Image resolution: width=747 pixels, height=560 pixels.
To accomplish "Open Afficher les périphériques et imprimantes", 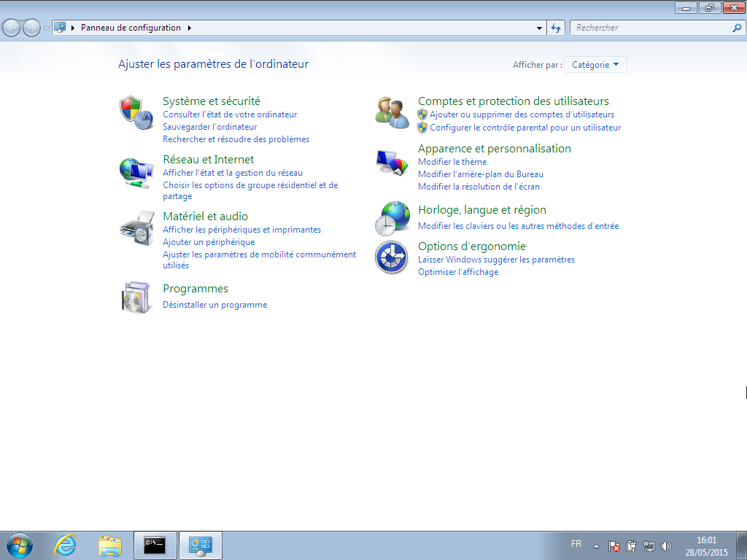I will pyautogui.click(x=241, y=230).
